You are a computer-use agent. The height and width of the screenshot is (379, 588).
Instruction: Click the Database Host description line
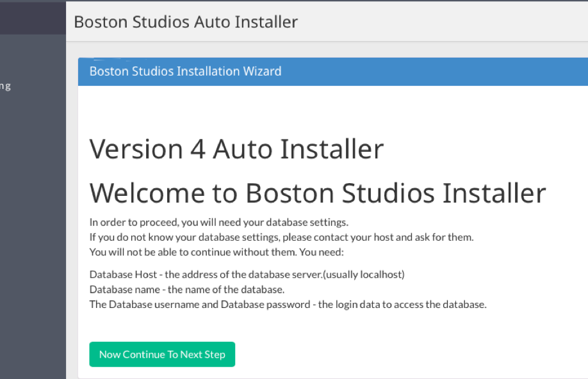(247, 275)
